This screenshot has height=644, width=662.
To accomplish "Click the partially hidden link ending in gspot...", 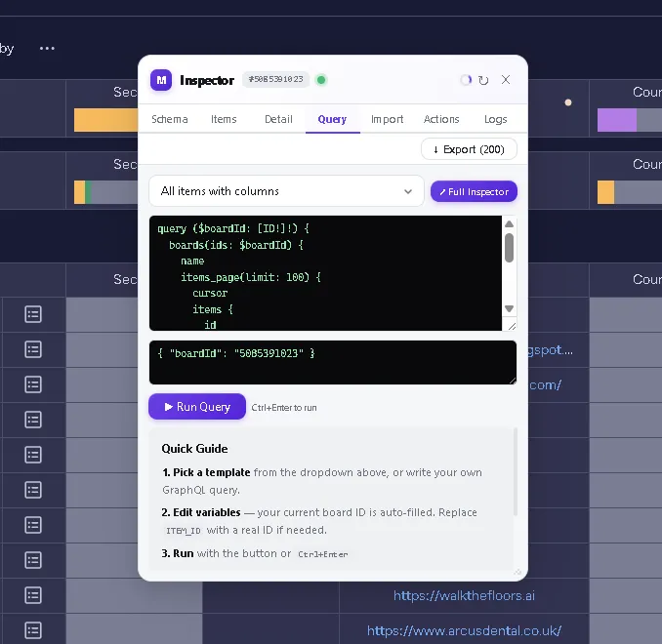I will tap(551, 350).
